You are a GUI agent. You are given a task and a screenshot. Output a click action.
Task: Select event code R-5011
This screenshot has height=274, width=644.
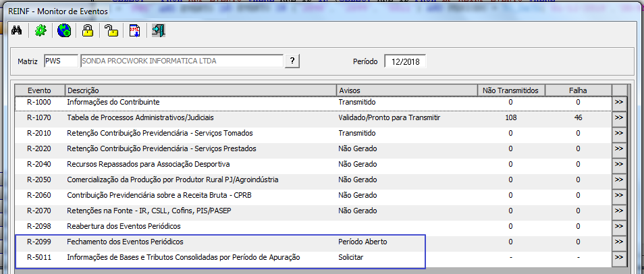pos(38,257)
